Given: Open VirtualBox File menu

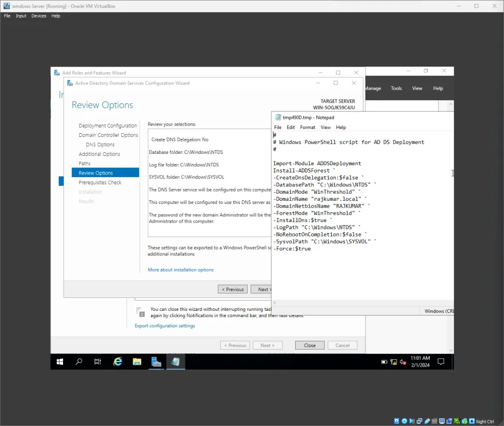Looking at the screenshot, I should click(x=7, y=15).
